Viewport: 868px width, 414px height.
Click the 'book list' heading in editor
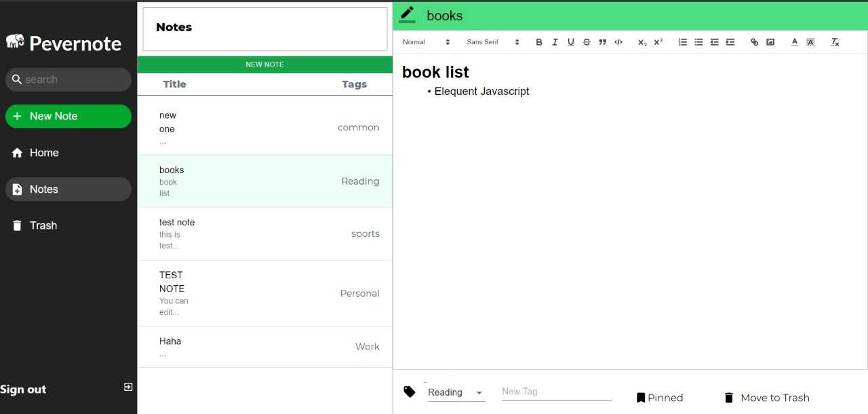coord(435,72)
